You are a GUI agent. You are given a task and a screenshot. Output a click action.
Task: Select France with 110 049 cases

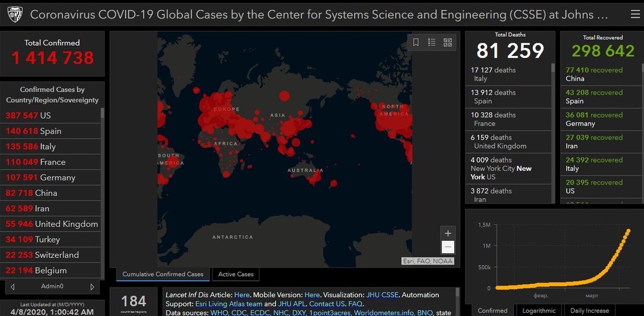(x=50, y=162)
